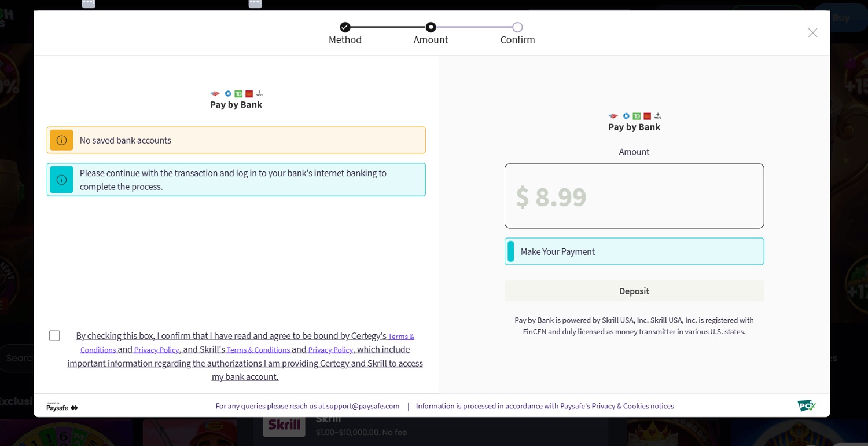Viewport: 868px width, 446px height.
Task: Open Skrill's Privacy Policy link
Action: coord(330,350)
